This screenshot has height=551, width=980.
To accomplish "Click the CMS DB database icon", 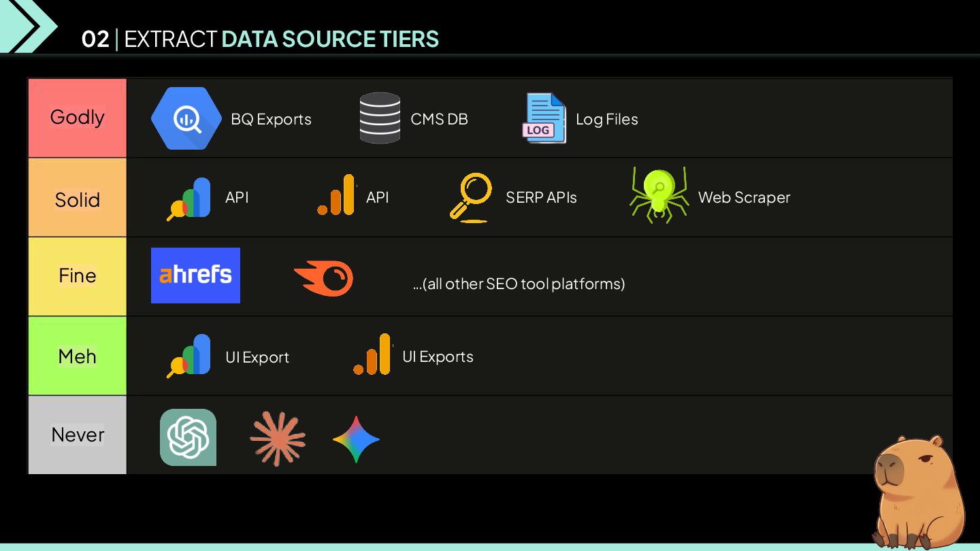I will coord(380,118).
